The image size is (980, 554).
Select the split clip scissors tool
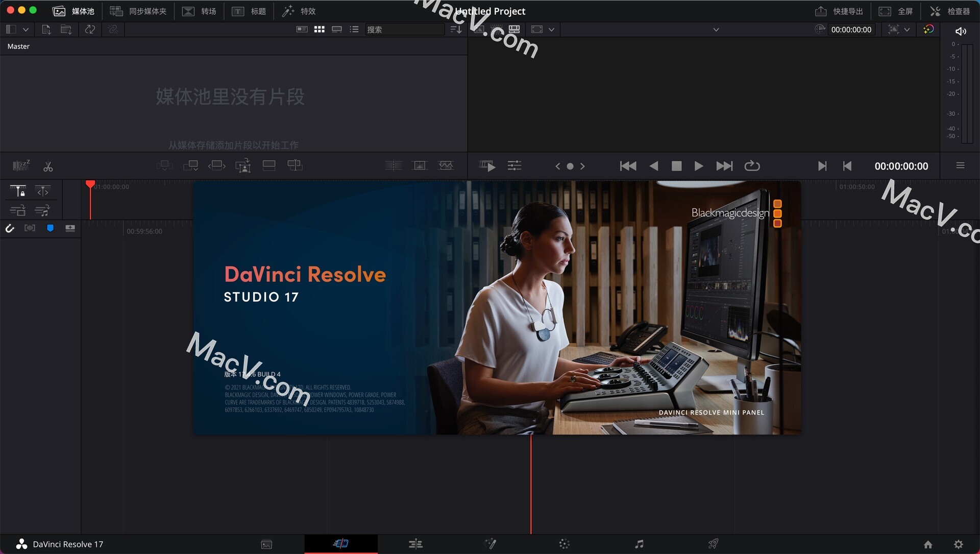(x=48, y=166)
